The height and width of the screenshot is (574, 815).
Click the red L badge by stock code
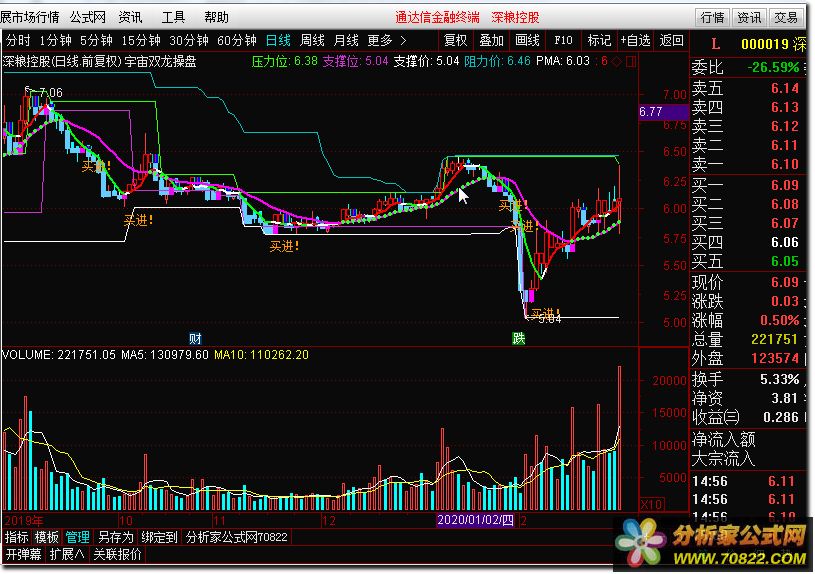(x=715, y=41)
